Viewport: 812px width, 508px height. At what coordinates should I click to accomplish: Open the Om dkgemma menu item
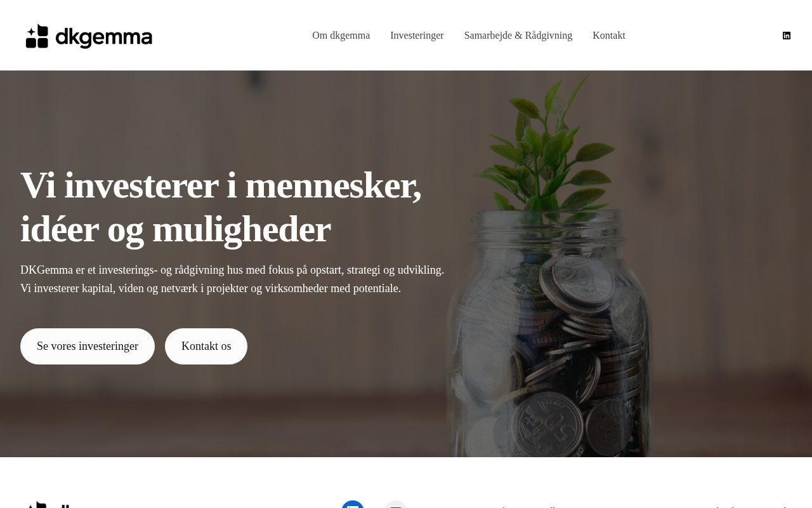pyautogui.click(x=341, y=36)
